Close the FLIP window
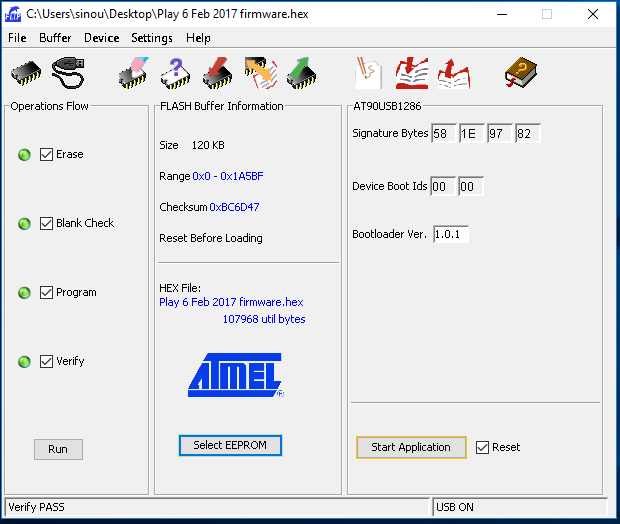620x524 pixels. (x=593, y=14)
